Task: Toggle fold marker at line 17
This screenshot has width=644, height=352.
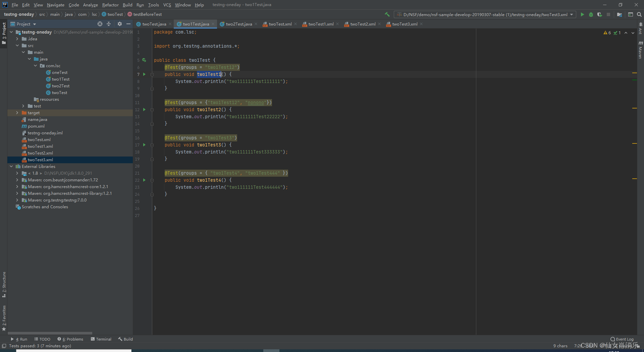Action: tap(152, 145)
